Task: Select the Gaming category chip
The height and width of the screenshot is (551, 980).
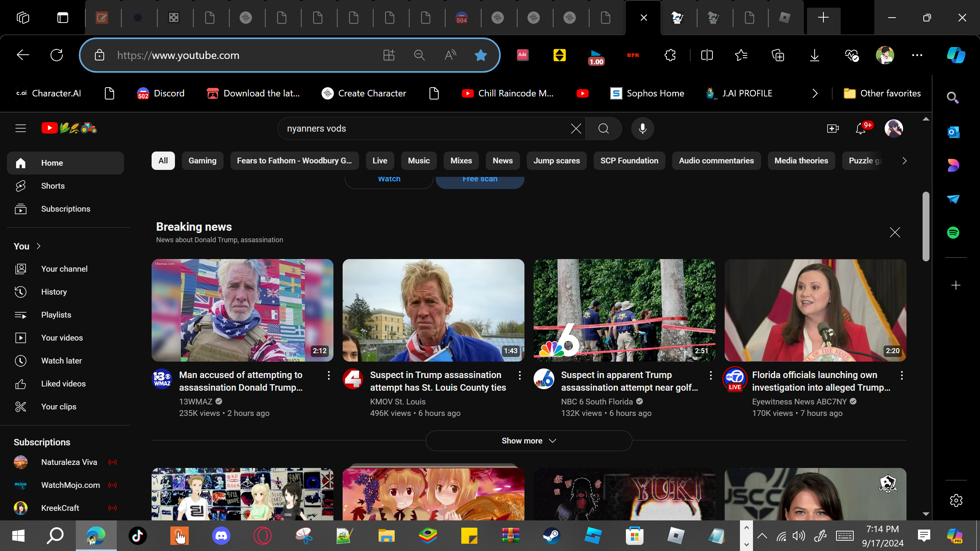Action: (x=202, y=161)
